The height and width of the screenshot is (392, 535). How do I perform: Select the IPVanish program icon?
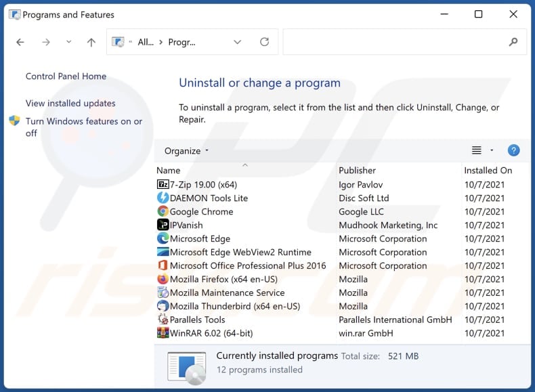(x=163, y=225)
